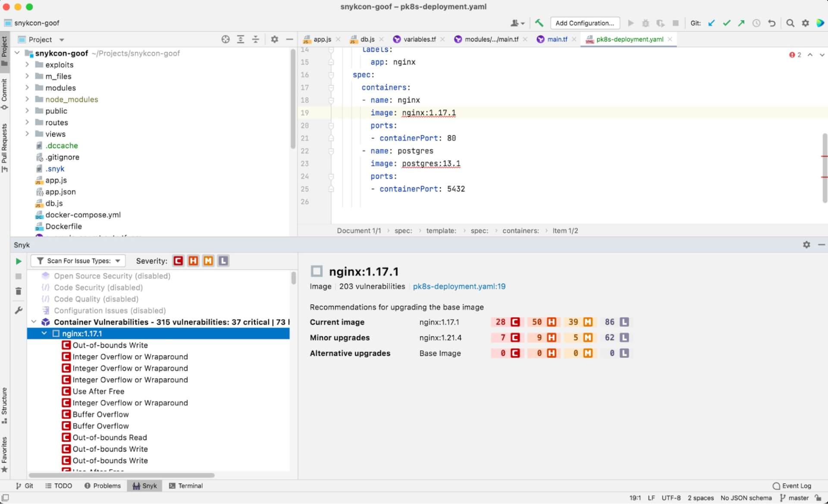Switch to db.js editor tab
The width and height of the screenshot is (828, 504).
pos(367,40)
